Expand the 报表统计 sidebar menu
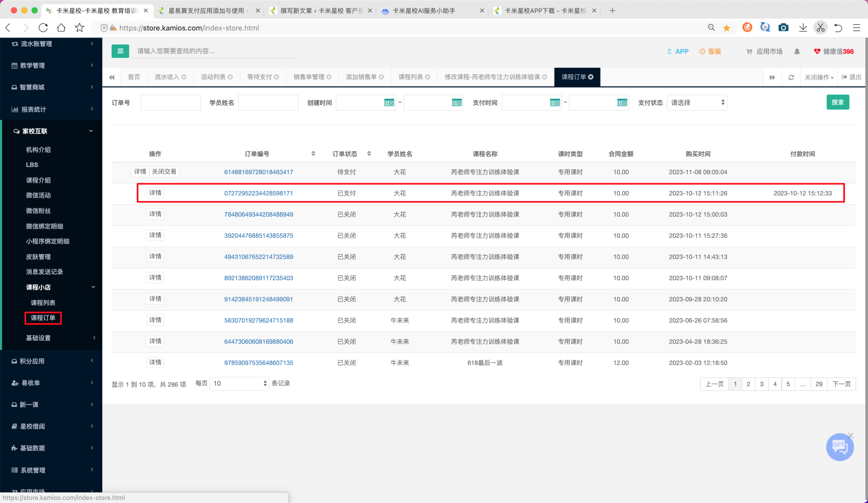The image size is (868, 503). (52, 109)
